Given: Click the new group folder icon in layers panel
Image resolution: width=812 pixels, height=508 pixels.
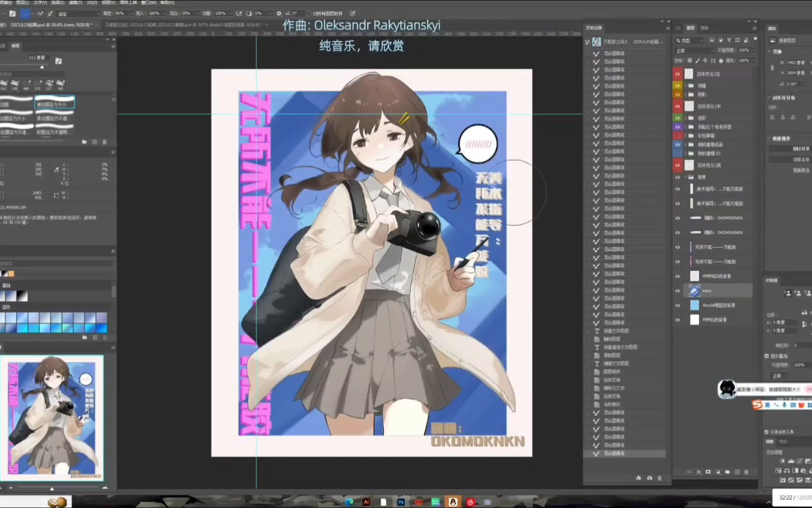Looking at the screenshot, I should click(x=727, y=472).
